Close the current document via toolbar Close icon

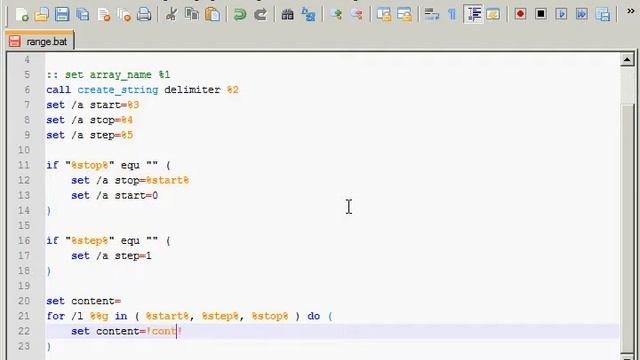point(104,15)
